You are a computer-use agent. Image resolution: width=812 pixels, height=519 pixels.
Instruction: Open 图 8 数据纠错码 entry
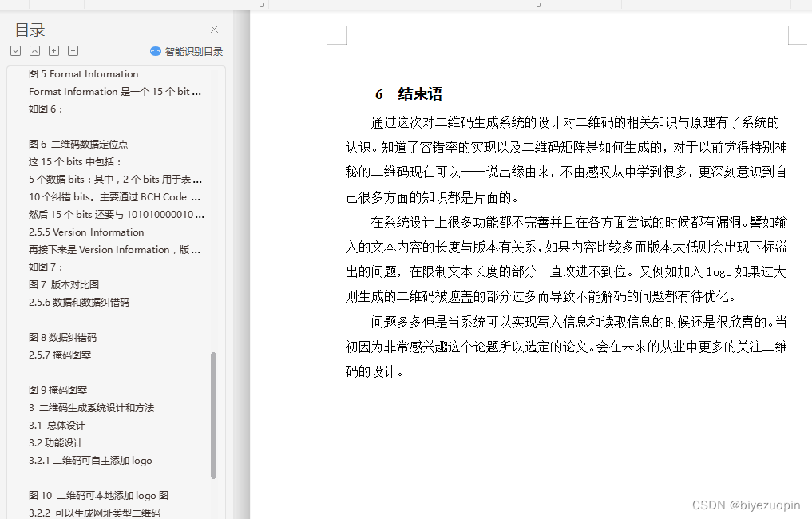[62, 337]
